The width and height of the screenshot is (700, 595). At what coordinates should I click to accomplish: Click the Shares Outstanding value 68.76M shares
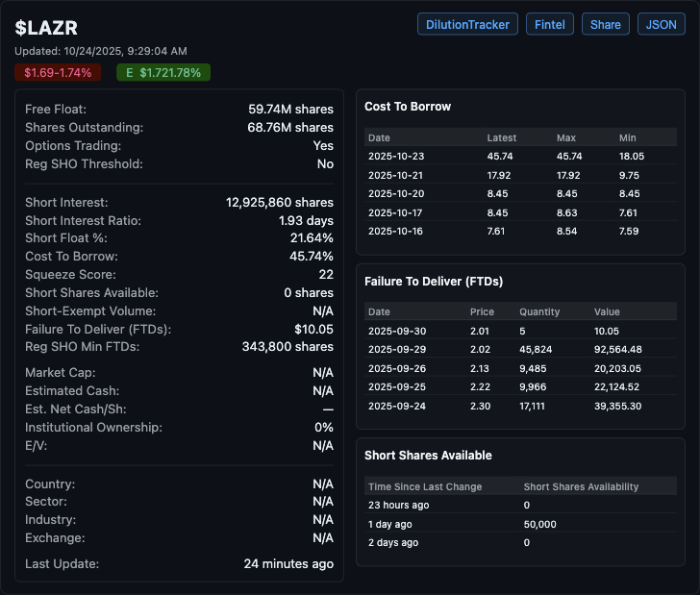pos(290,127)
